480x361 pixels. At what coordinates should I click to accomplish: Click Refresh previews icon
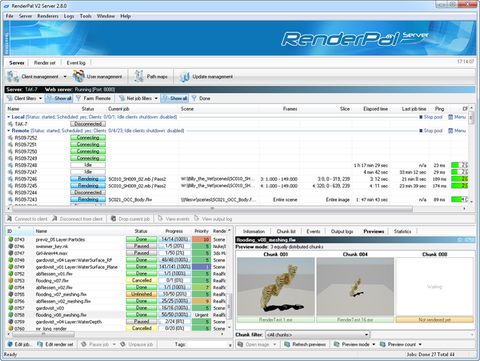click(287, 344)
